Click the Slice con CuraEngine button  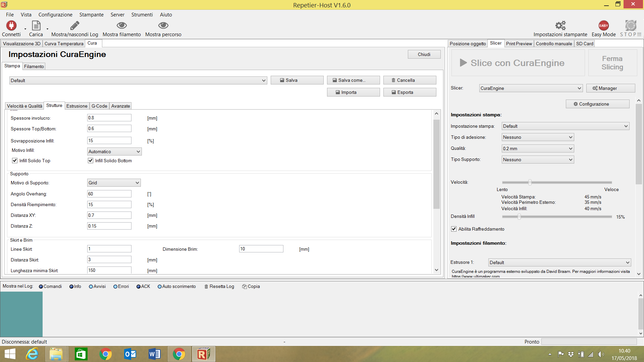518,63
